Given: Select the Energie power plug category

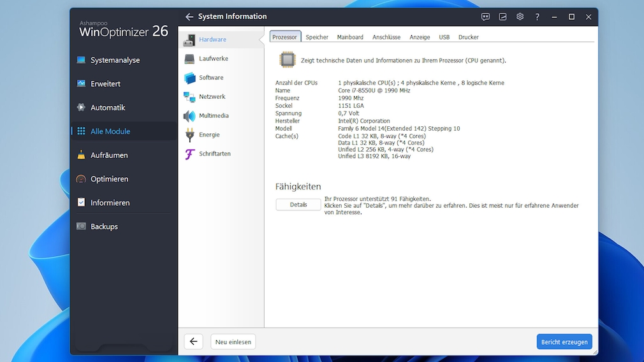Looking at the screenshot, I should point(209,135).
